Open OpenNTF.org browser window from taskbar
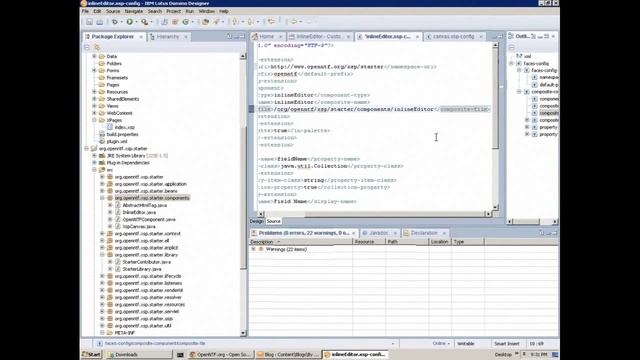 tap(220, 355)
